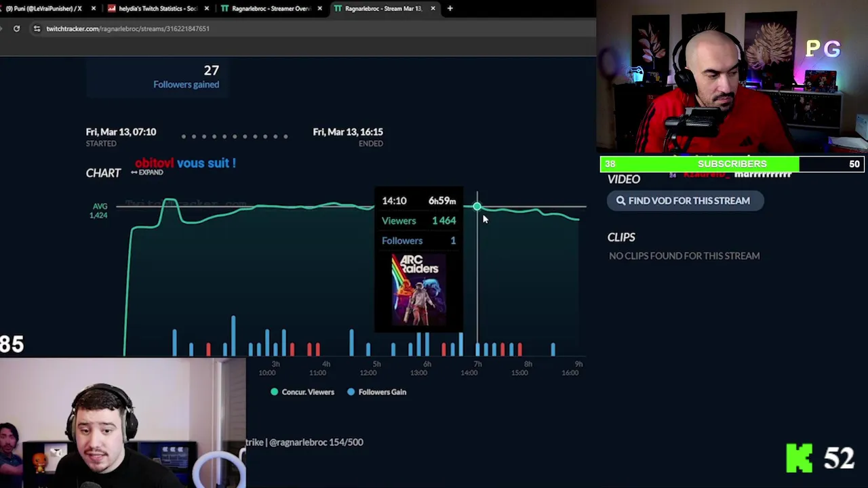Click the ARC Raiders game cover thumbnail
The width and height of the screenshot is (868, 488).
point(418,290)
